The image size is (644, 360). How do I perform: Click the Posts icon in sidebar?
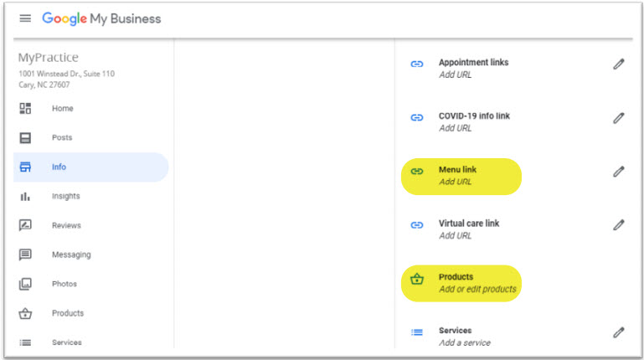coord(25,137)
